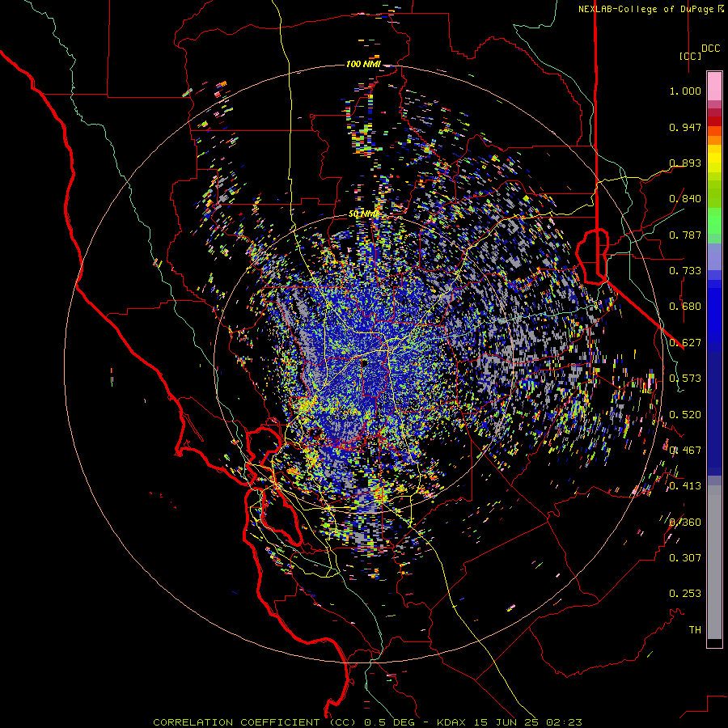Click the black radar site dot at center
This screenshot has height=728, width=728.
coord(364,363)
